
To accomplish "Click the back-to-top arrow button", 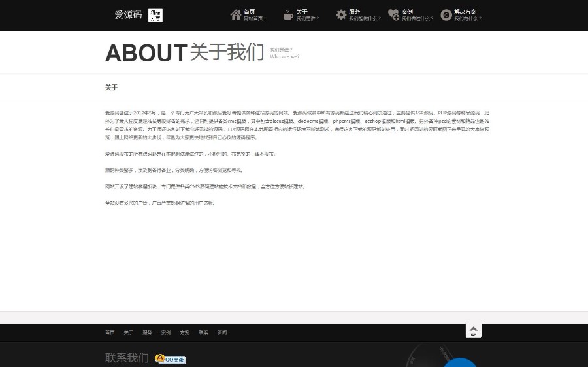I will 473,330.
